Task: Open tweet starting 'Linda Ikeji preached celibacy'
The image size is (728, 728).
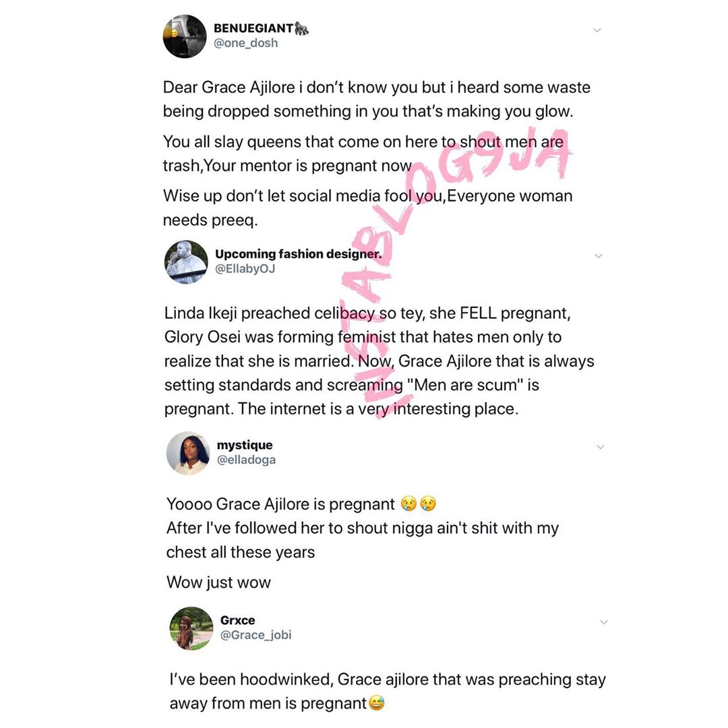Action: point(379,361)
